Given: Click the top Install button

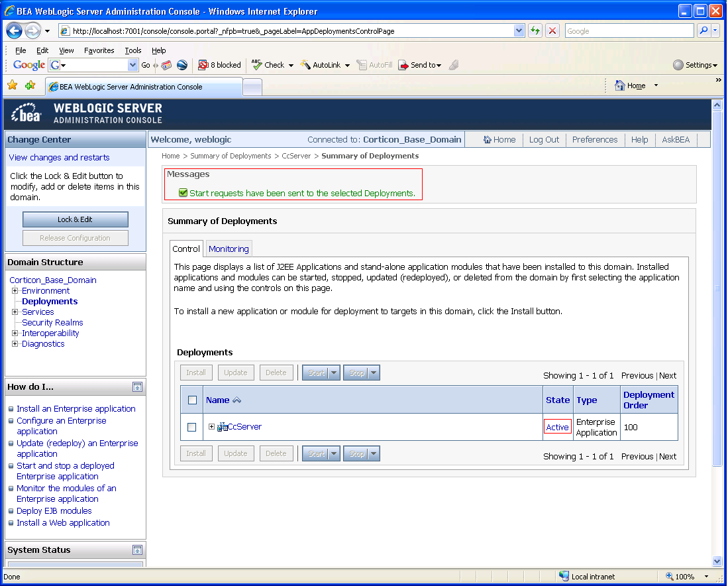Looking at the screenshot, I should 196,373.
